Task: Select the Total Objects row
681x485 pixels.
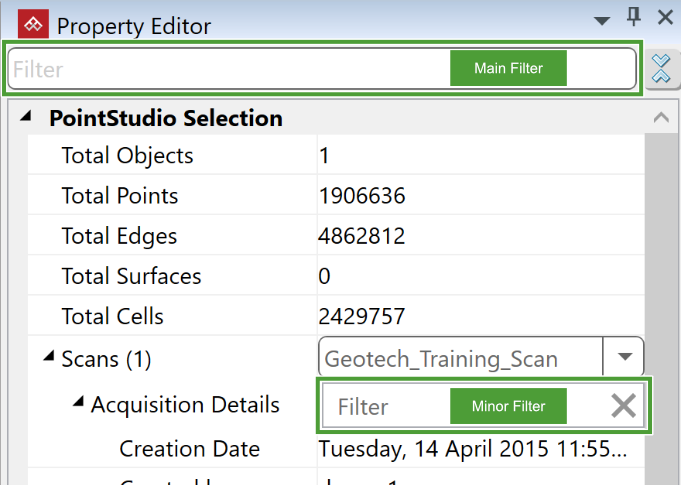Action: pos(127,156)
